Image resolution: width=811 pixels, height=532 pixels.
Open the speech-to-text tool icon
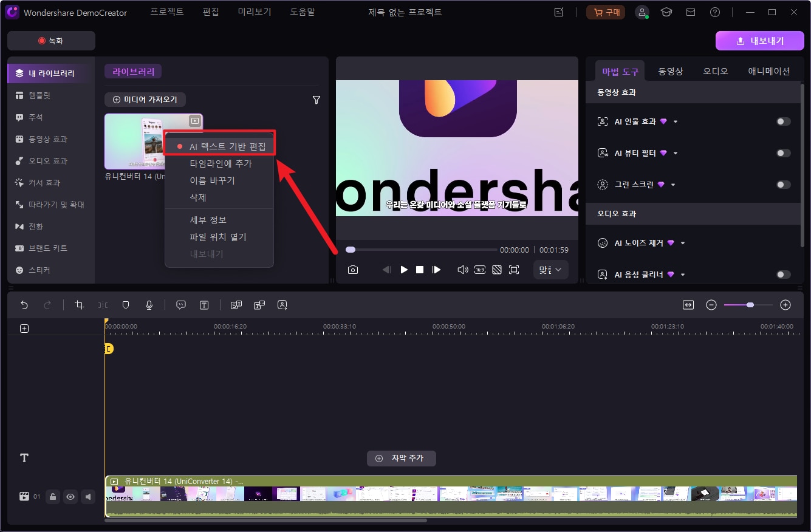[x=236, y=305]
